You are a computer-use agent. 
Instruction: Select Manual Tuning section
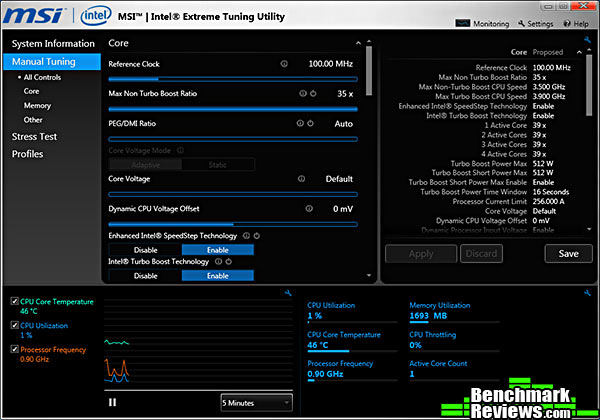point(52,62)
